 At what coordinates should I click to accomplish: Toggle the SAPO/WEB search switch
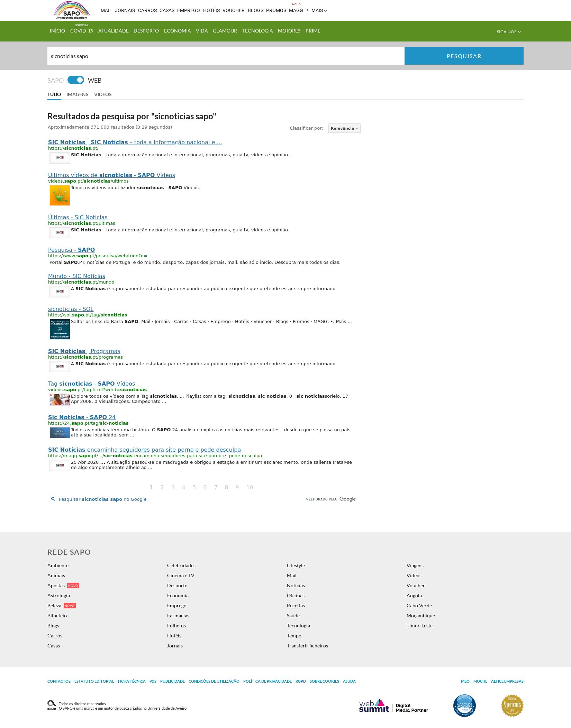pyautogui.click(x=76, y=80)
